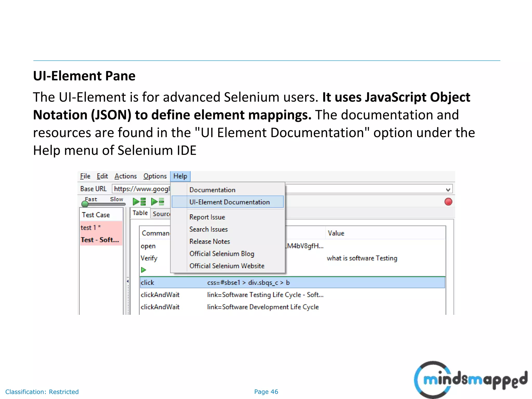
Task: Select Report Issue from Help menu
Action: (x=207, y=217)
